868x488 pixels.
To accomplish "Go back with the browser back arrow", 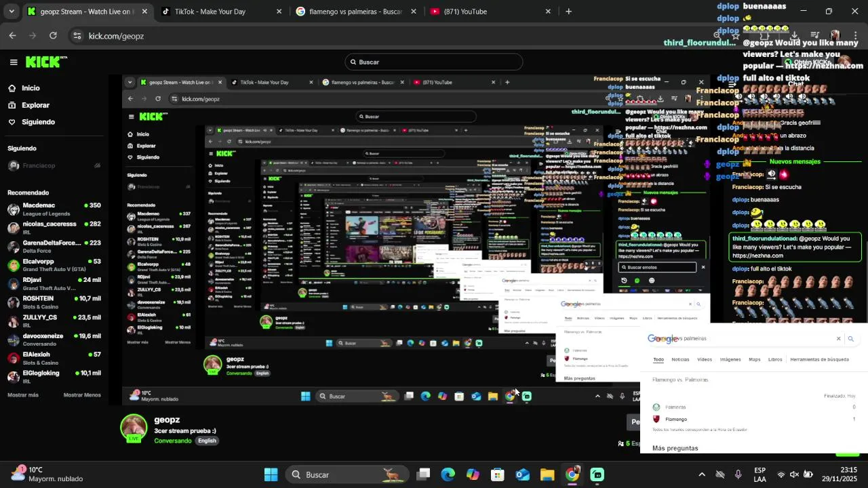I will [12, 36].
